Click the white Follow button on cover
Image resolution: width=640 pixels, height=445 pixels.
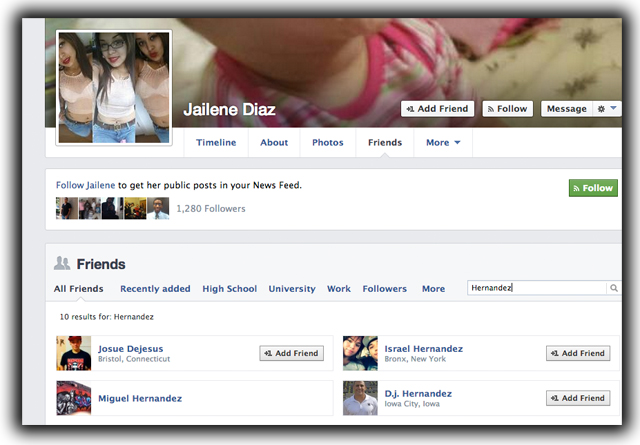[507, 109]
